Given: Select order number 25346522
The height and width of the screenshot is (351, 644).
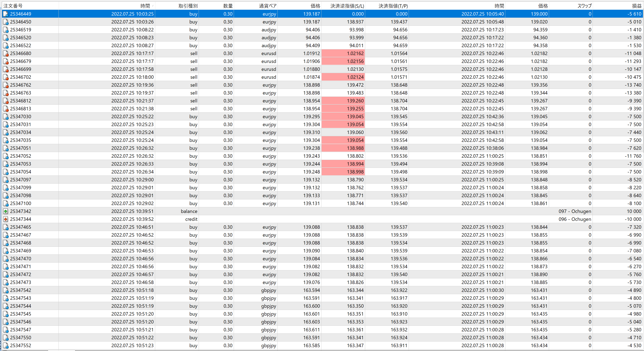Looking at the screenshot, I should point(21,46).
